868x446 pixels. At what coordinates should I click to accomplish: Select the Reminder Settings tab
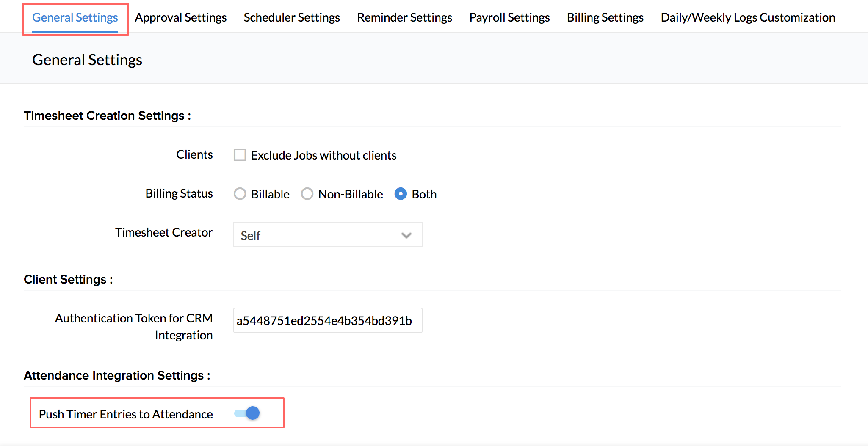point(404,18)
